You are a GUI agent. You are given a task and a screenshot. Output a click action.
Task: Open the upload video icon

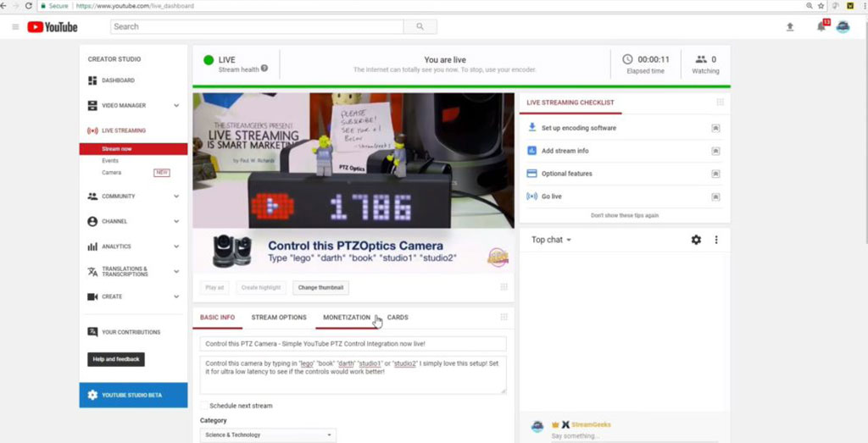coord(790,26)
